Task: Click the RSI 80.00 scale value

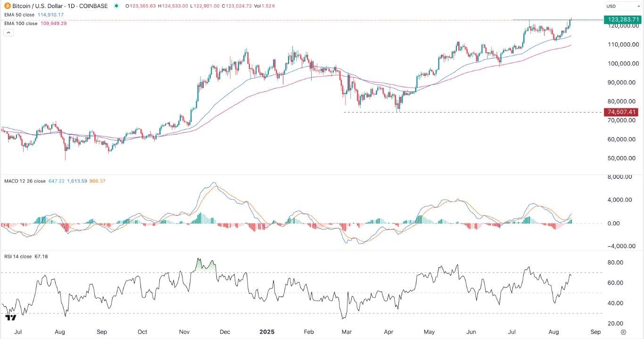Action: (x=623, y=263)
